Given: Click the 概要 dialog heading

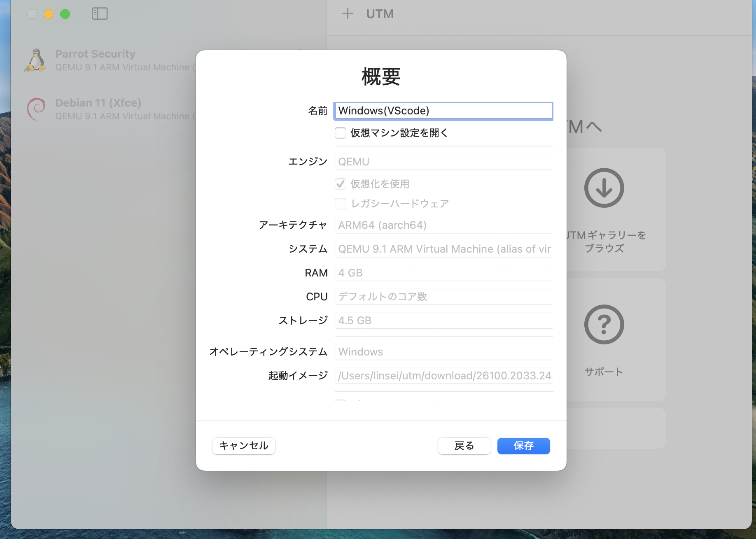Looking at the screenshot, I should pos(381,77).
